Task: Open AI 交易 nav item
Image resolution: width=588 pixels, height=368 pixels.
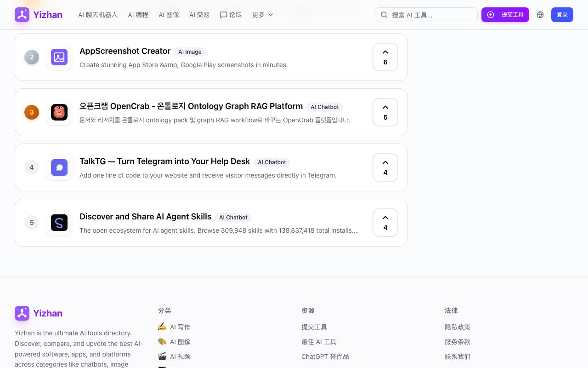Action: (x=199, y=15)
